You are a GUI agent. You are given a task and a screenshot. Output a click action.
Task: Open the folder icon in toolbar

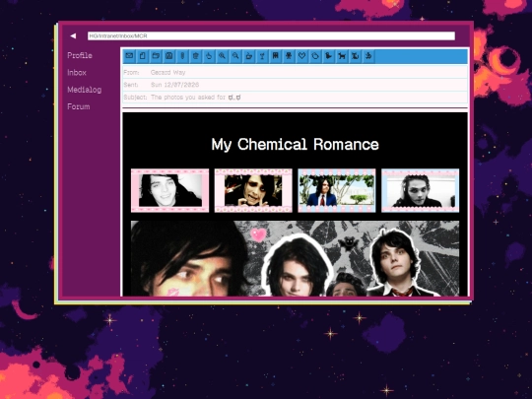click(x=156, y=56)
